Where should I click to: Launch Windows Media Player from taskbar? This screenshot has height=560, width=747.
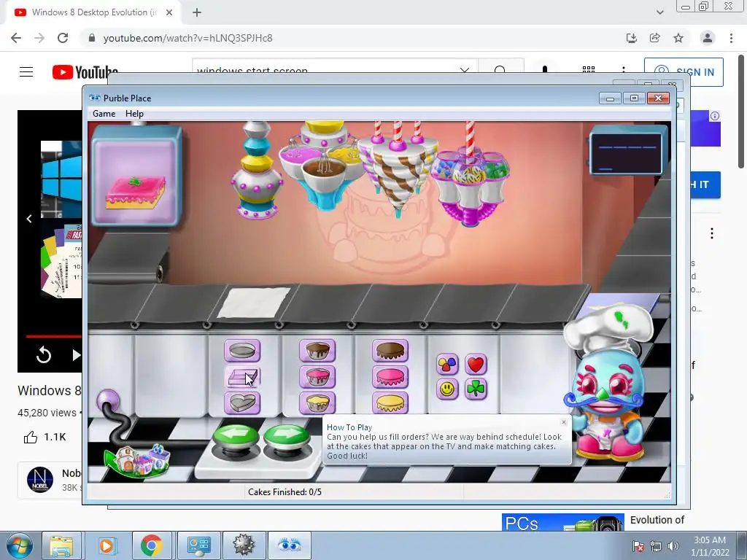pos(107,545)
